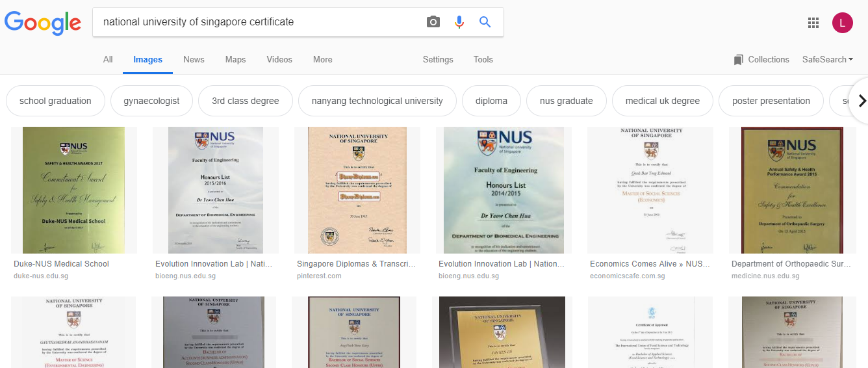Switch to the Videos tab
The image size is (868, 368).
click(x=279, y=59)
